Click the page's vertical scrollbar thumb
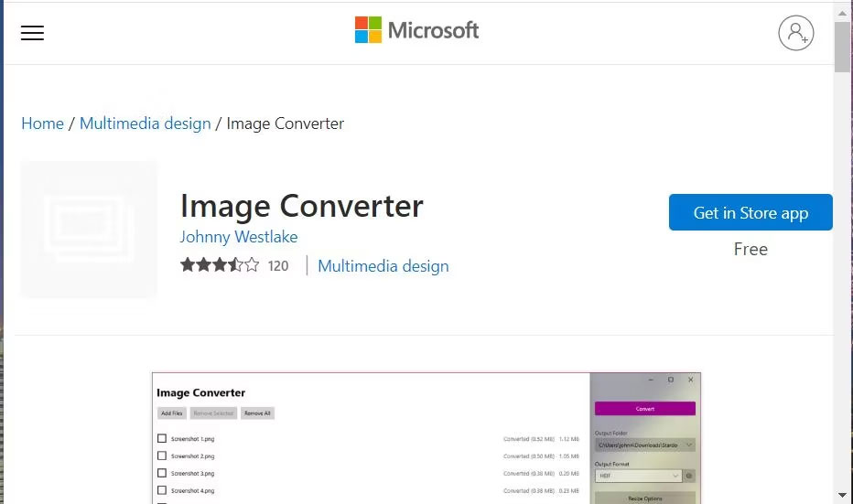The width and height of the screenshot is (853, 504). [x=843, y=46]
